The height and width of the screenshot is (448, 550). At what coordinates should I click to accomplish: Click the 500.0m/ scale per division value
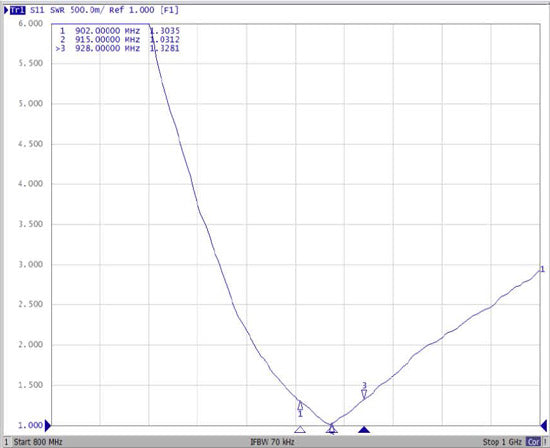click(x=87, y=10)
